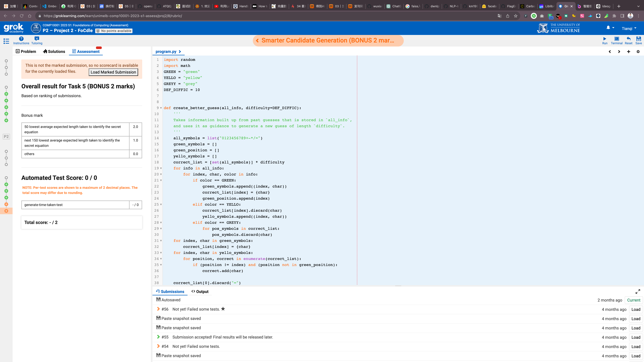Click the University of Melbourne logo
The height and width of the screenshot is (362, 644).
558,28
